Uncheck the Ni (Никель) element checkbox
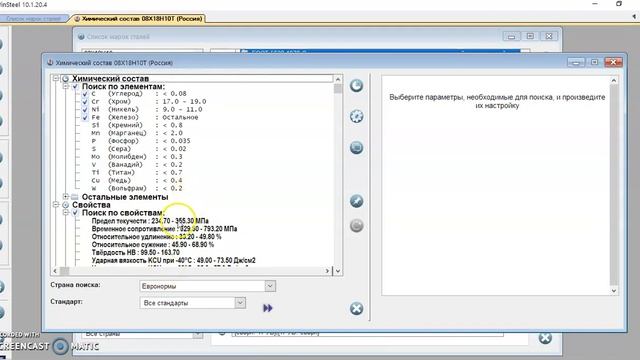 tap(85, 109)
